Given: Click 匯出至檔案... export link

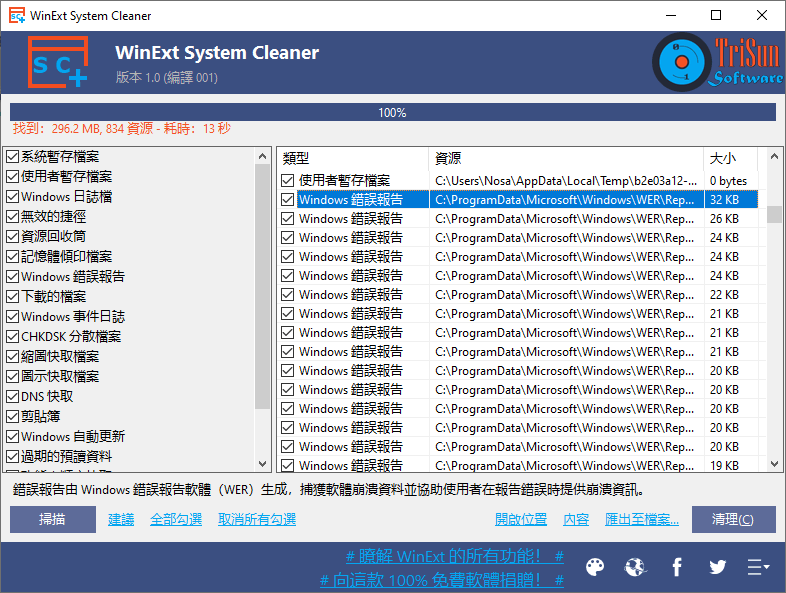Looking at the screenshot, I should 642,519.
